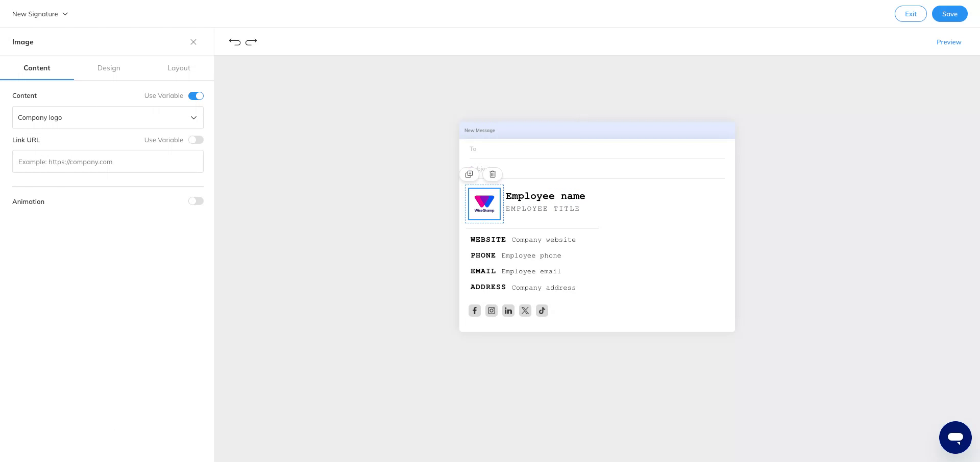Switch to the Design tab

[109, 68]
